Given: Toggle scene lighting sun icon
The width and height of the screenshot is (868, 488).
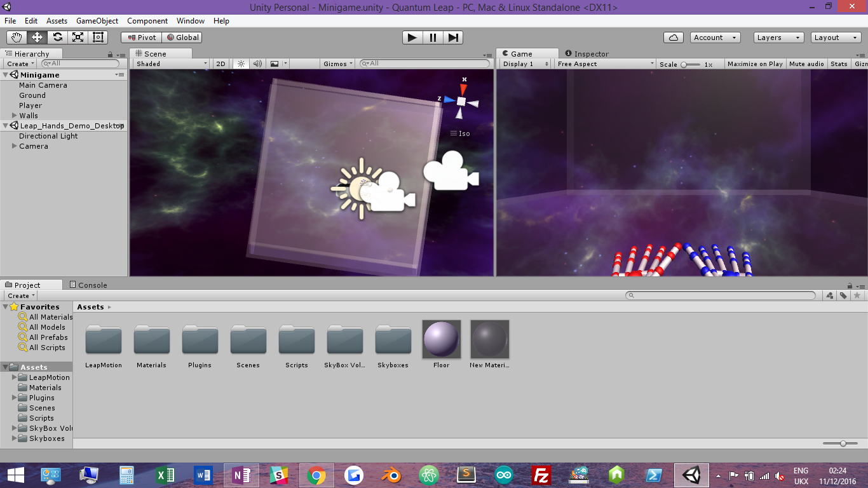Looking at the screenshot, I should [x=241, y=64].
